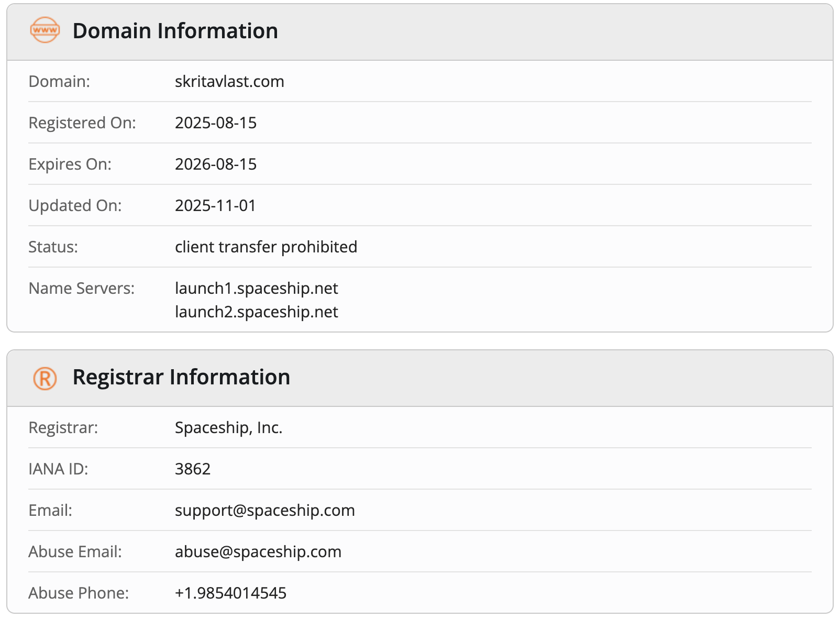Click the Registrar Information heading
The width and height of the screenshot is (840, 619).
(181, 377)
